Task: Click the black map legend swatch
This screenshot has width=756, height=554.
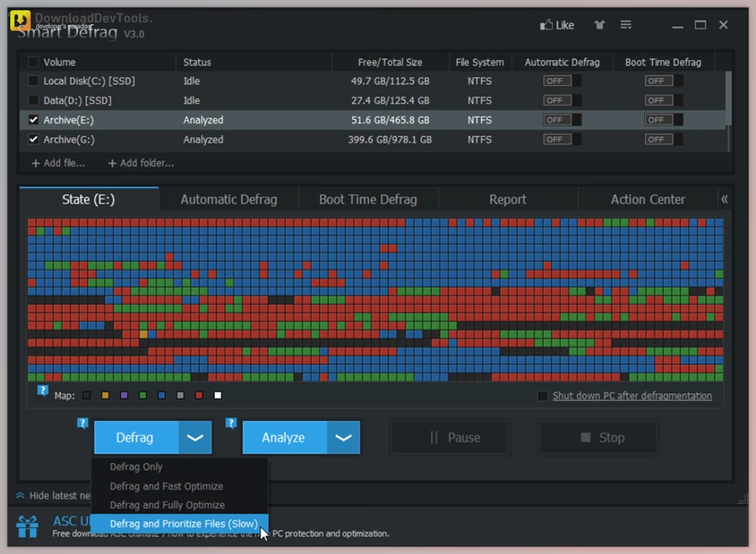Action: pyautogui.click(x=87, y=395)
